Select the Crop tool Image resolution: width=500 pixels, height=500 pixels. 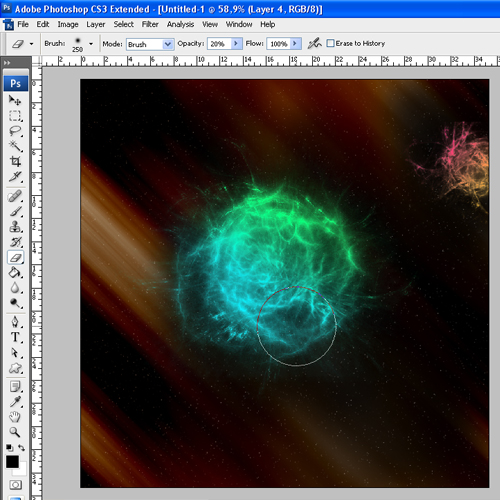click(x=15, y=161)
